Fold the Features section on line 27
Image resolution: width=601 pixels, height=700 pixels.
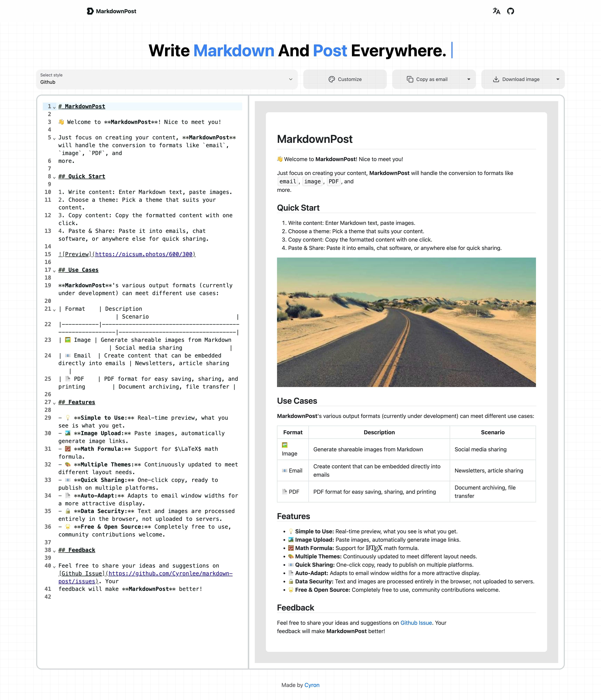click(x=54, y=403)
